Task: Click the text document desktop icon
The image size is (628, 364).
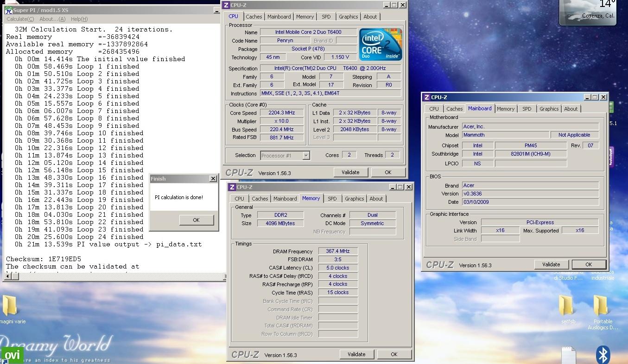Action: (569, 355)
